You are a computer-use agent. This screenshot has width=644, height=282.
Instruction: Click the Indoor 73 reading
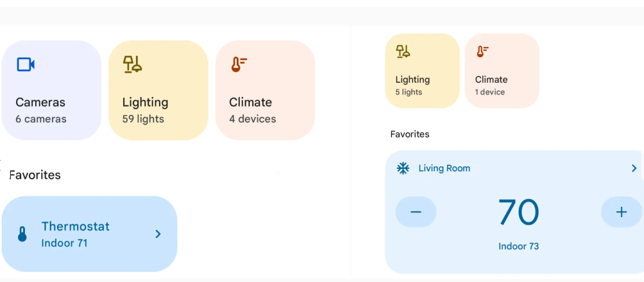(518, 246)
